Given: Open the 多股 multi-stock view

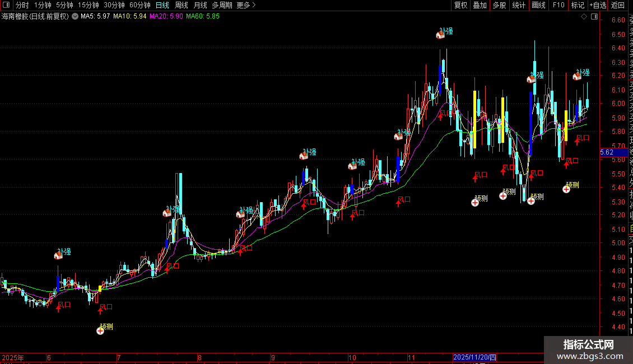Looking at the screenshot, I should pyautogui.click(x=499, y=5).
